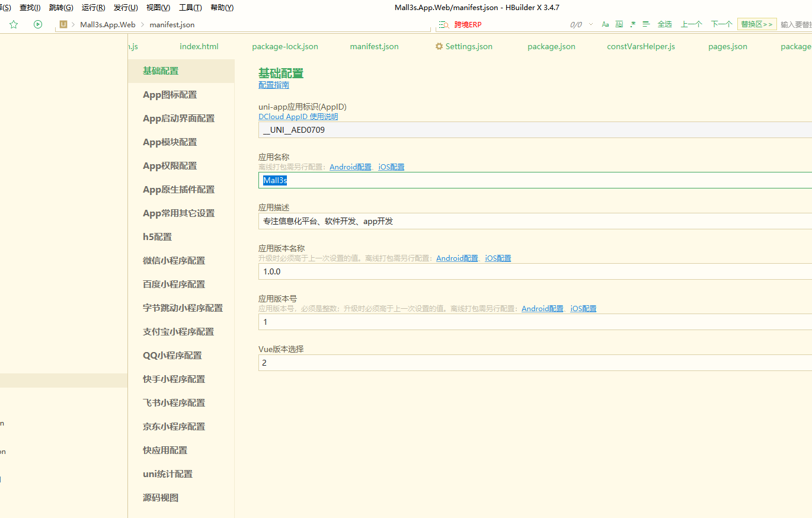
Task: Open h5配置 section
Action: 181,236
